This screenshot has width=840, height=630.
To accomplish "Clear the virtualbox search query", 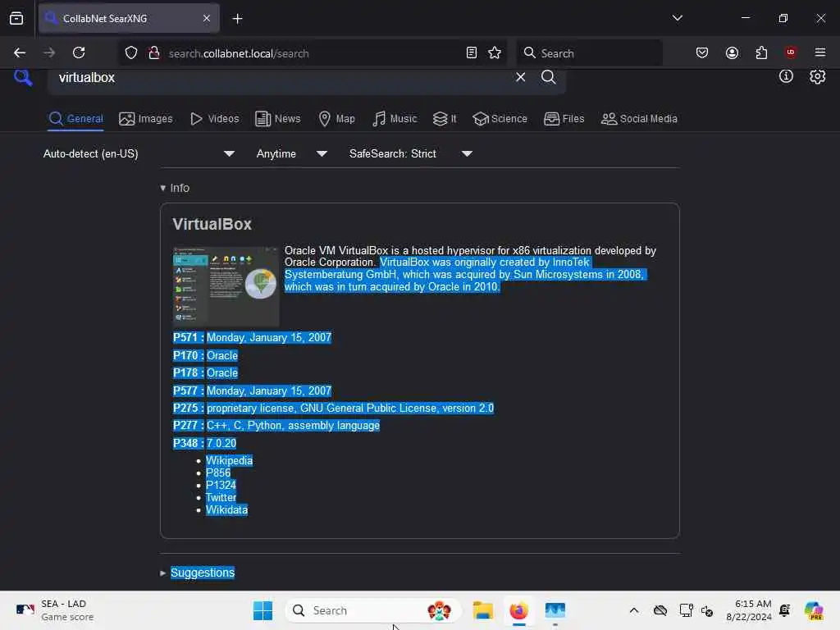I will click(x=520, y=77).
